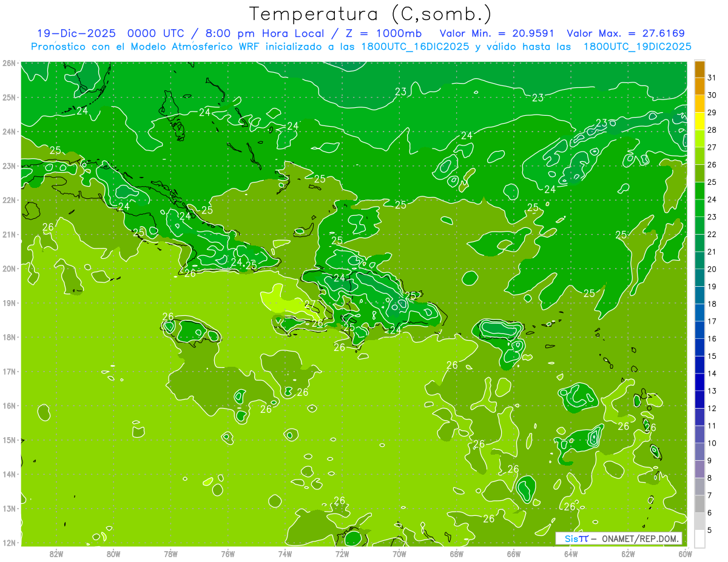Select the white swatch below 5 on colorbar
The image size is (728, 562).
point(699,538)
